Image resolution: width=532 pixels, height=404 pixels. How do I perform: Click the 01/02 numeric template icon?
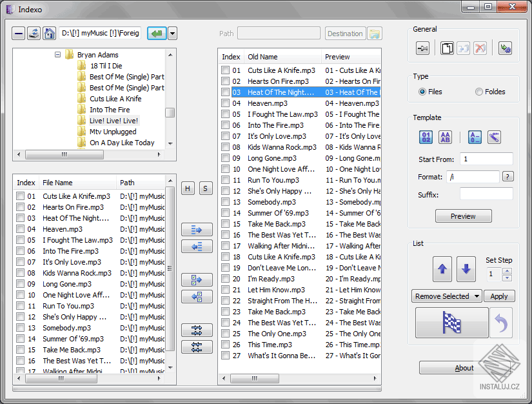(x=426, y=137)
